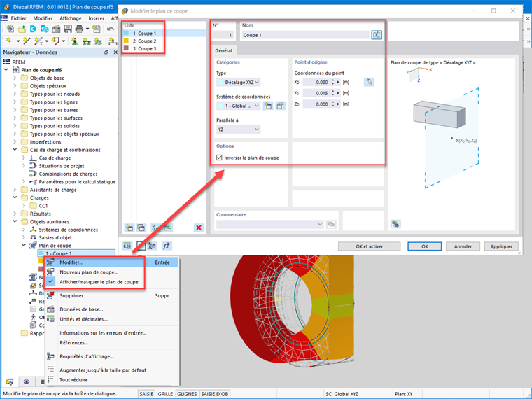
Task: Choose Nouveau plan de coupe...
Action: point(111,272)
